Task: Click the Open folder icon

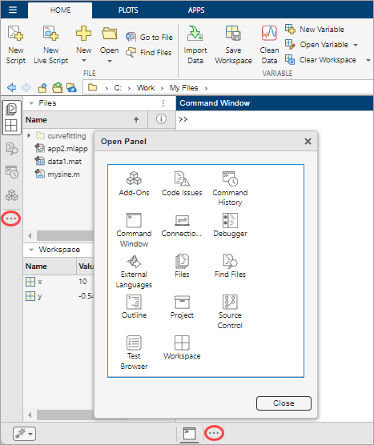Action: pos(109,34)
